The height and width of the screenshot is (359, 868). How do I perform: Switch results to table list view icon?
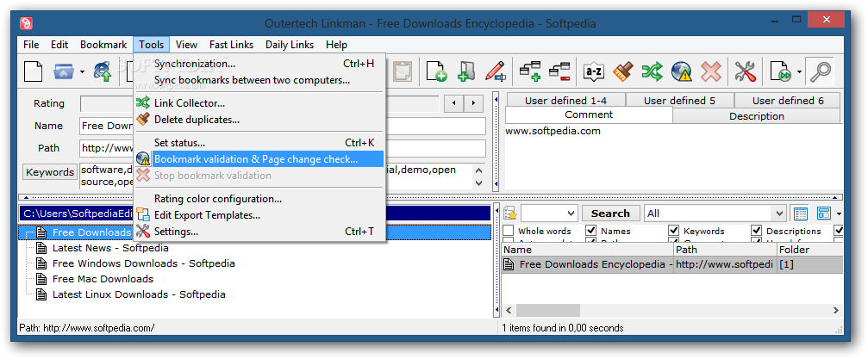[x=801, y=214]
